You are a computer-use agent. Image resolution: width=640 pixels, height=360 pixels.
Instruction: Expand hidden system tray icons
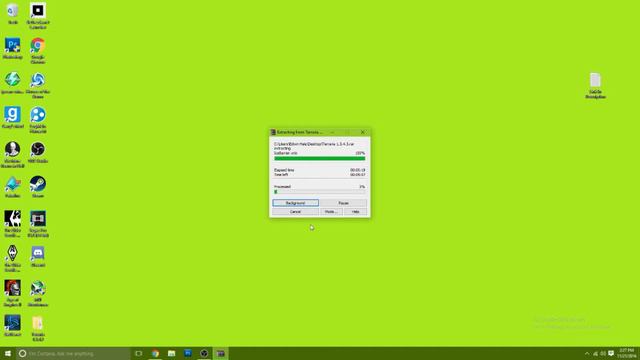point(587,353)
